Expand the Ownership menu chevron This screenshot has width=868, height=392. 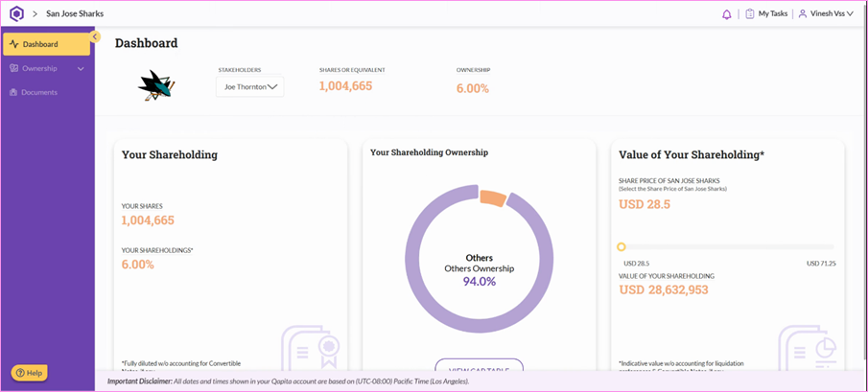coord(81,69)
